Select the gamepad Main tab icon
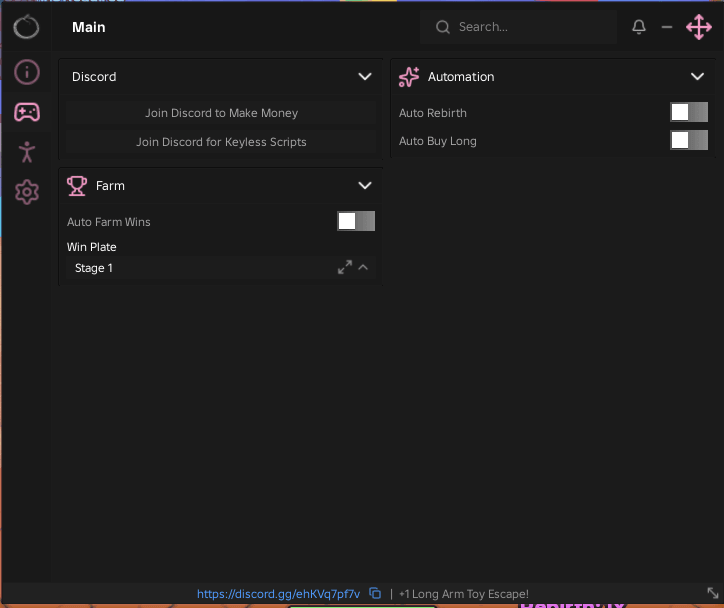This screenshot has height=608, width=724. 27,112
